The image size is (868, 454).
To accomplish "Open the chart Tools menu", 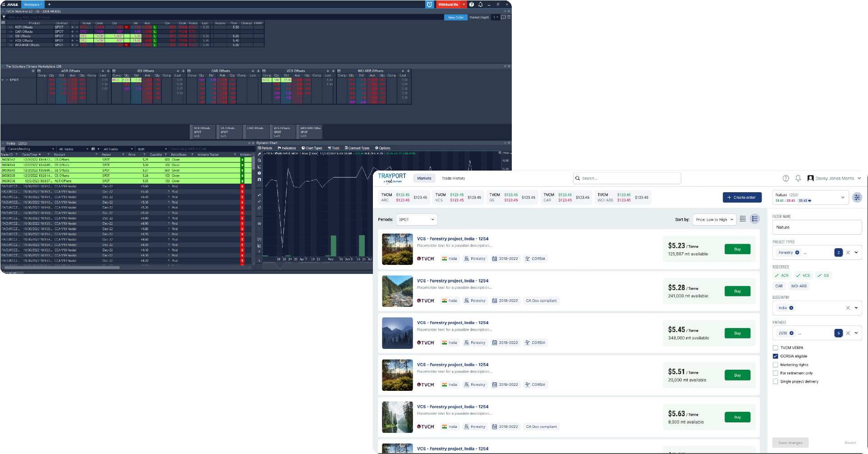I will coord(334,148).
